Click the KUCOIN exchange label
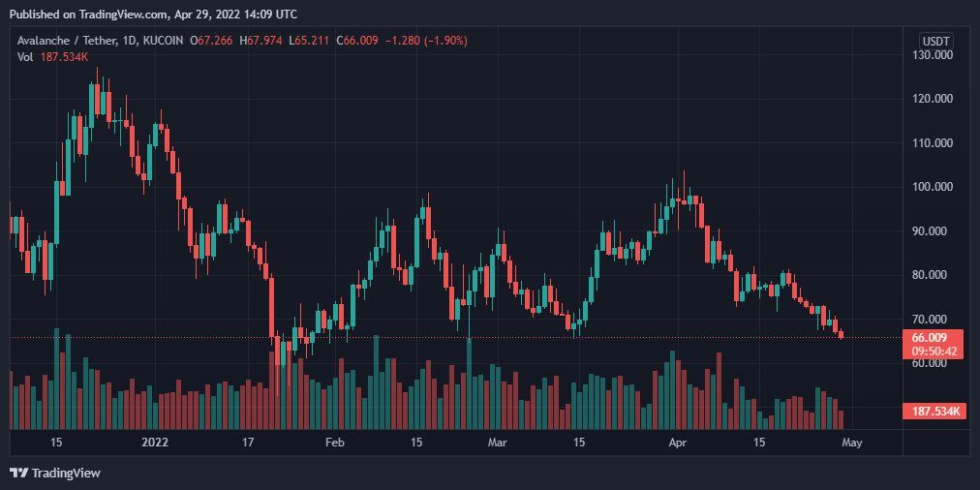The width and height of the screenshot is (980, 490). point(163,41)
